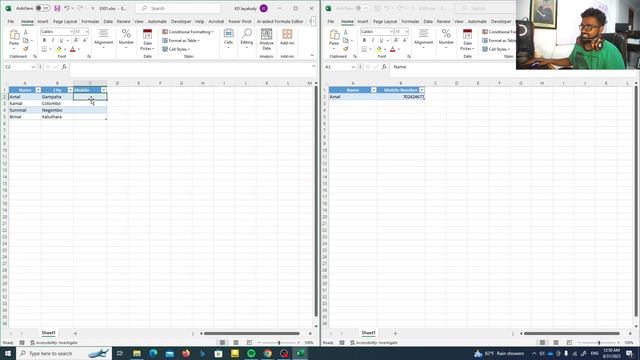Open Format as Table menu in left window
640x360 pixels.
coord(181,40)
